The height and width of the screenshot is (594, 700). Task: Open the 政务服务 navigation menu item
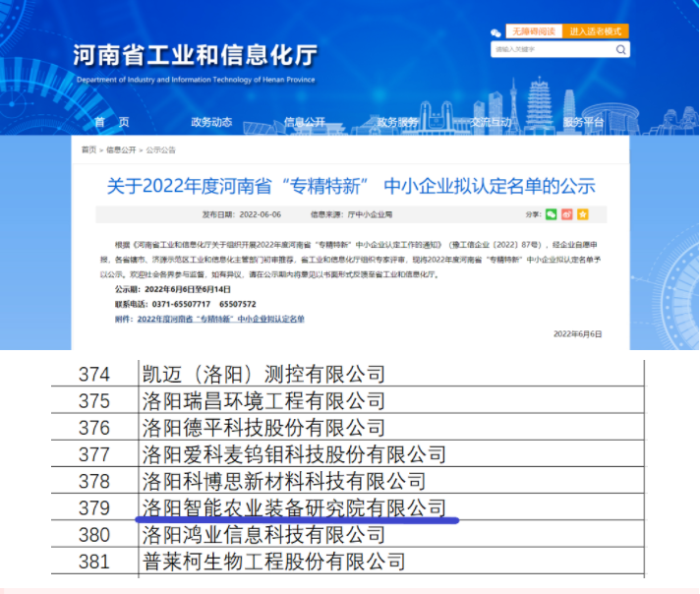point(398,122)
